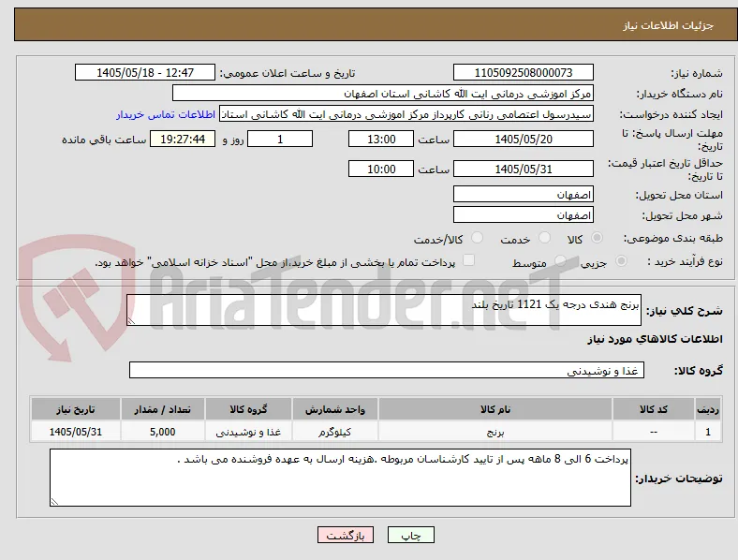The width and height of the screenshot is (738, 560).
Task: Select the خدمت radio button
Action: pyautogui.click(x=544, y=238)
